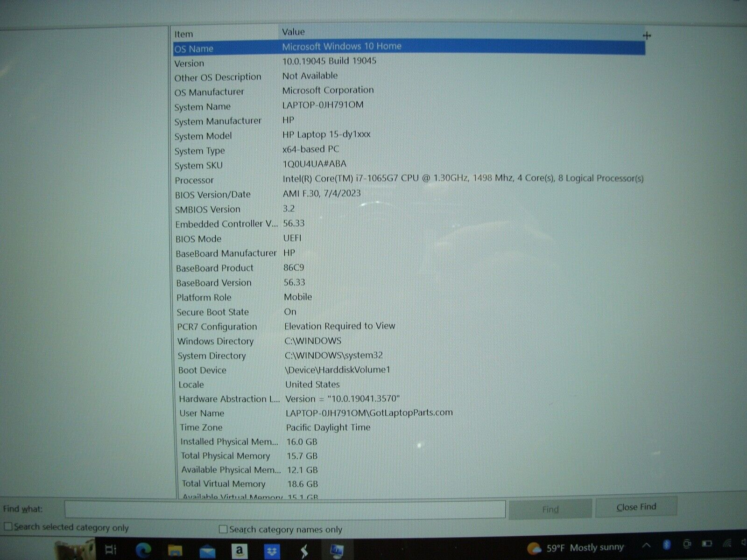Select the BaseBoard Product row

click(409, 268)
